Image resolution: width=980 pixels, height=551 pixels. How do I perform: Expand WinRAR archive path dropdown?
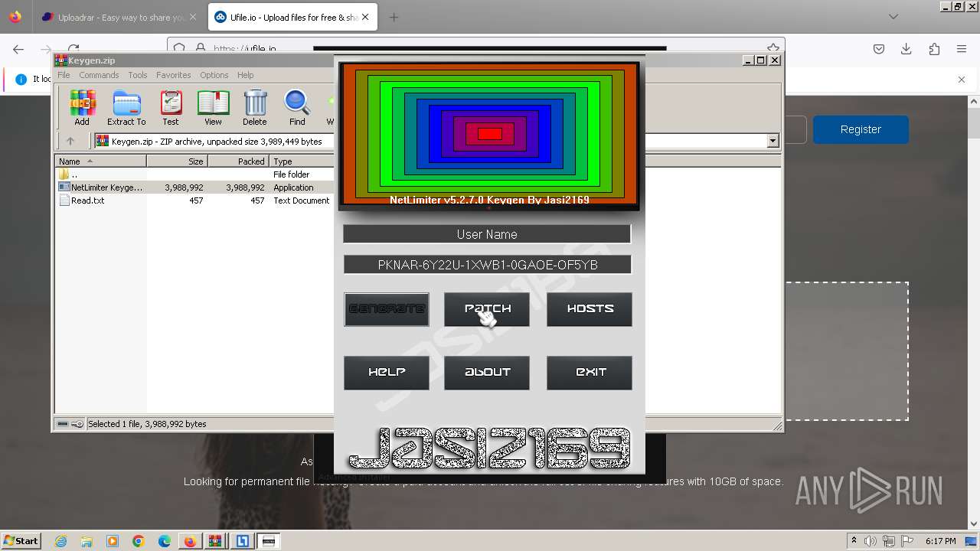[x=773, y=141]
